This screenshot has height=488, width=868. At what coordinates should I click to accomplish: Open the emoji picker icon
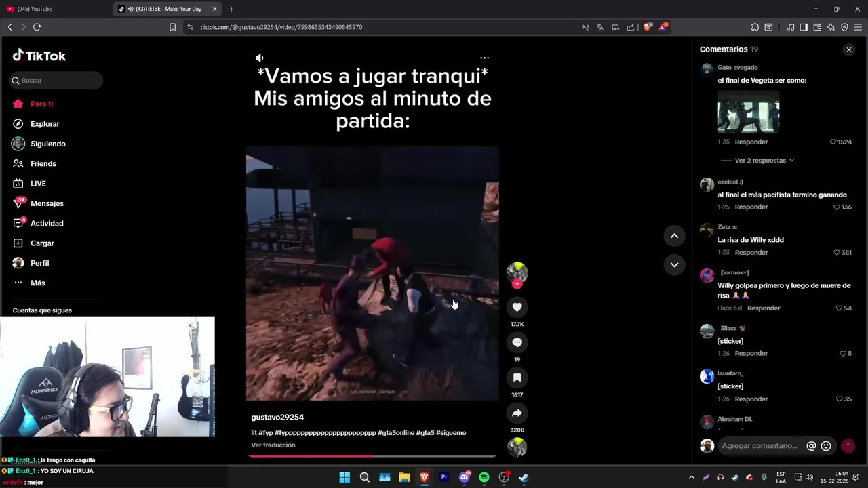pos(826,446)
